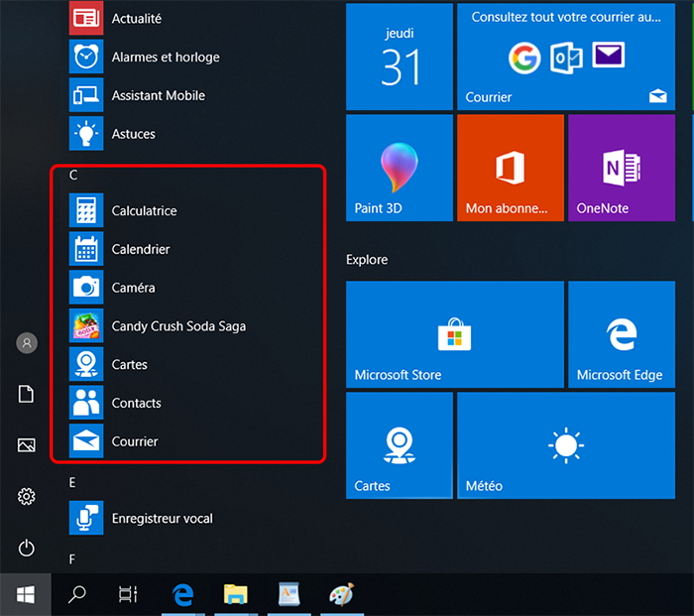
Task: Click the C letter group header
Action: click(x=73, y=175)
